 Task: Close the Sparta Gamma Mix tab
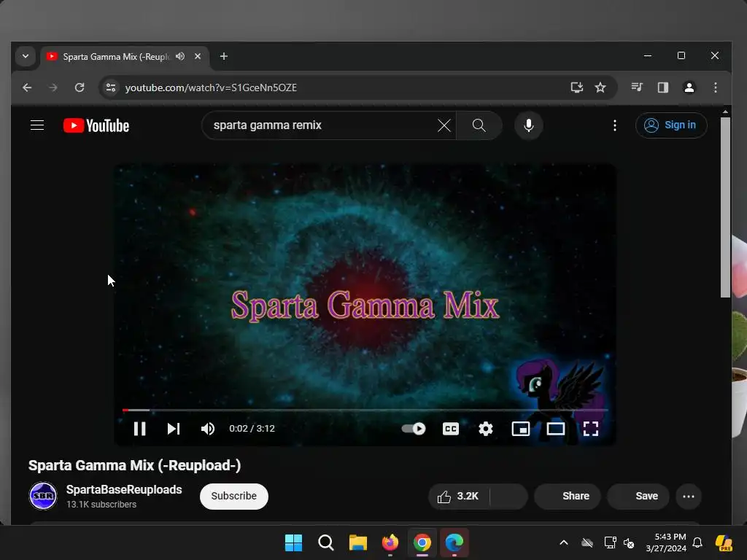[198, 56]
